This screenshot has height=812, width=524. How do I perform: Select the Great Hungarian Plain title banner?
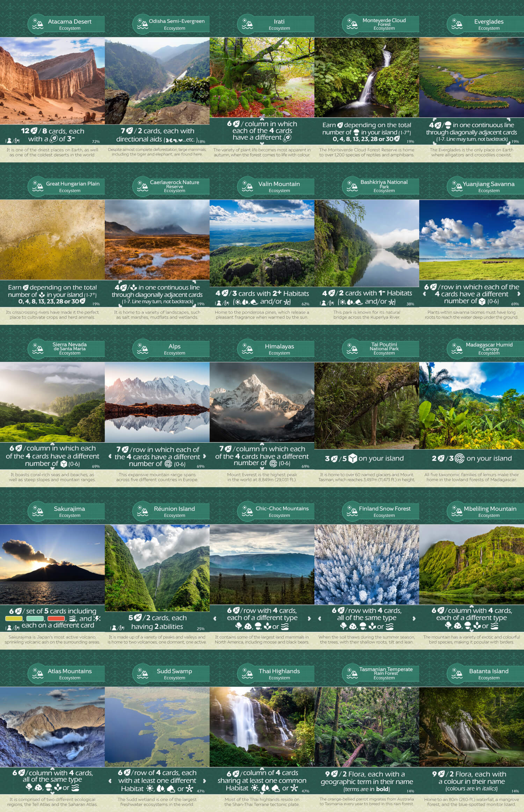(72, 186)
